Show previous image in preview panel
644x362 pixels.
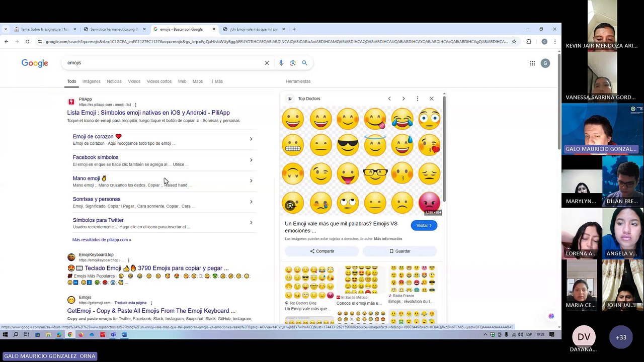click(x=389, y=99)
